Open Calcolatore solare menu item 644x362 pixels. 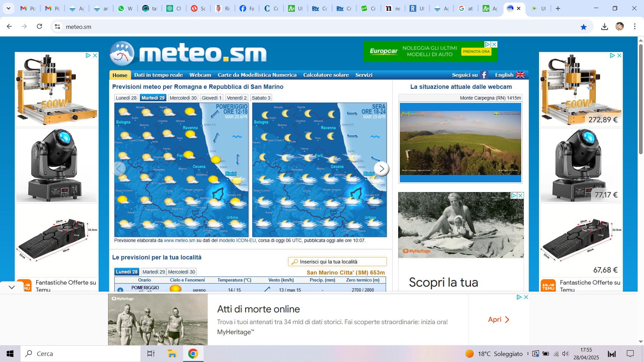(326, 75)
